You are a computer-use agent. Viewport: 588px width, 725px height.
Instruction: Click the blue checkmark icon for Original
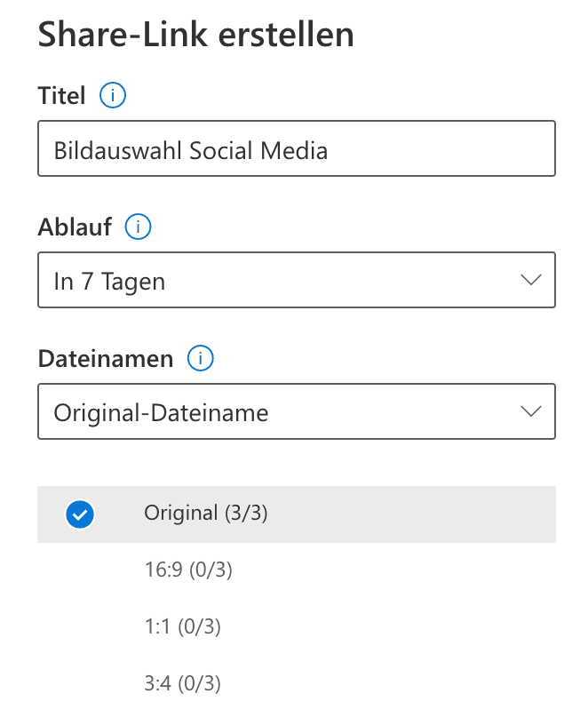click(x=80, y=514)
